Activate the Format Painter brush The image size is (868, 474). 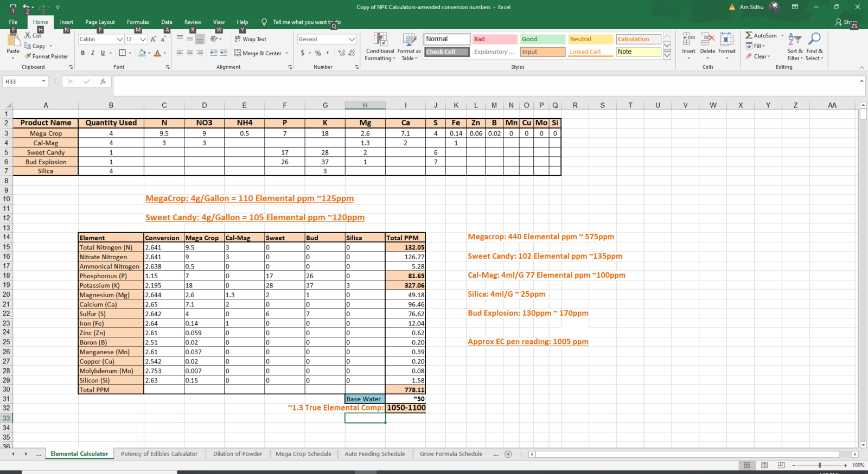click(28, 56)
